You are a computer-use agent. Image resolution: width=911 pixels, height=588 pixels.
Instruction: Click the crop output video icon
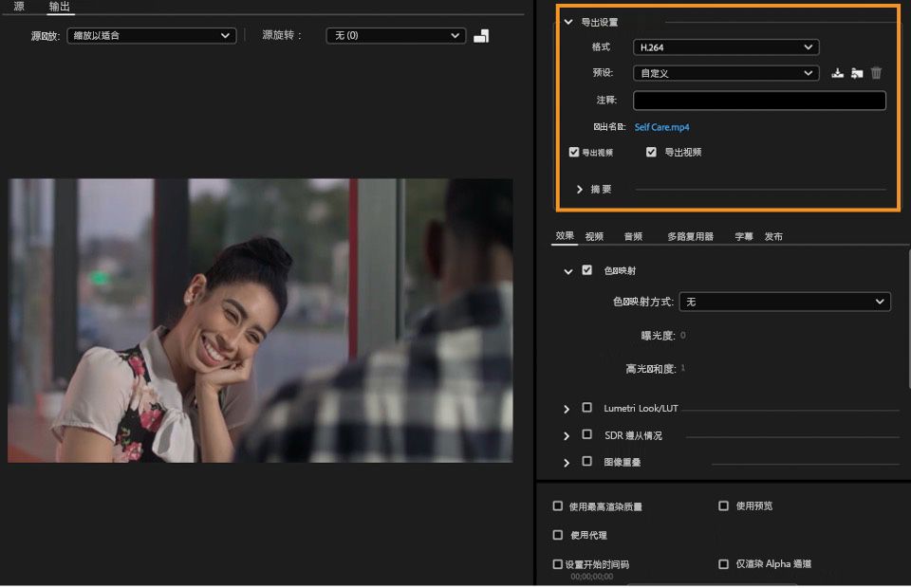[481, 36]
